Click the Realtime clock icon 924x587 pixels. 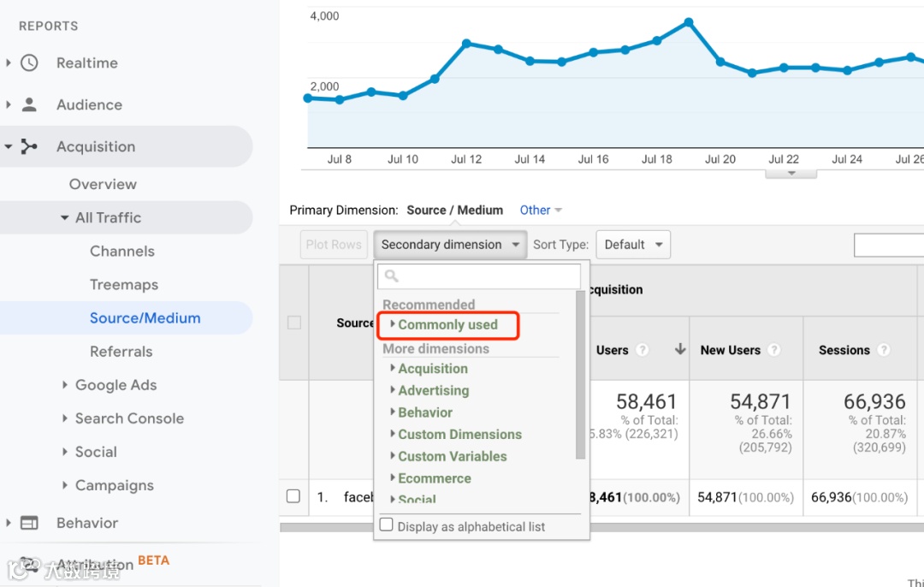(x=30, y=62)
